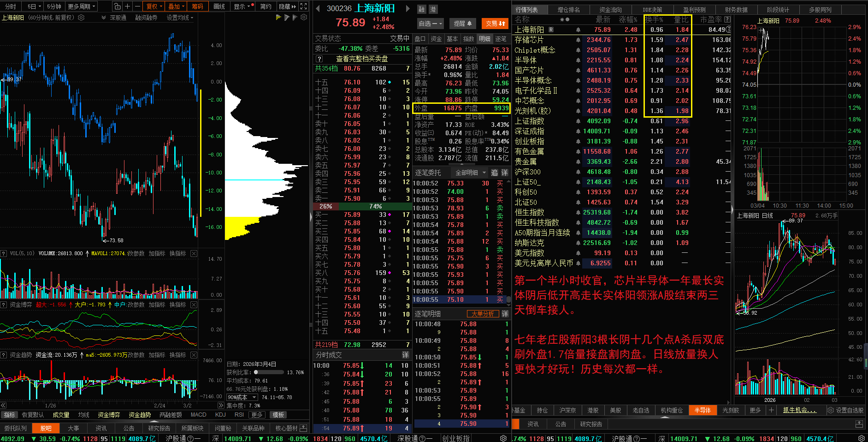The width and height of the screenshot is (868, 442).
Task: Zoom in with the plus icon
Action: [x=127, y=6]
